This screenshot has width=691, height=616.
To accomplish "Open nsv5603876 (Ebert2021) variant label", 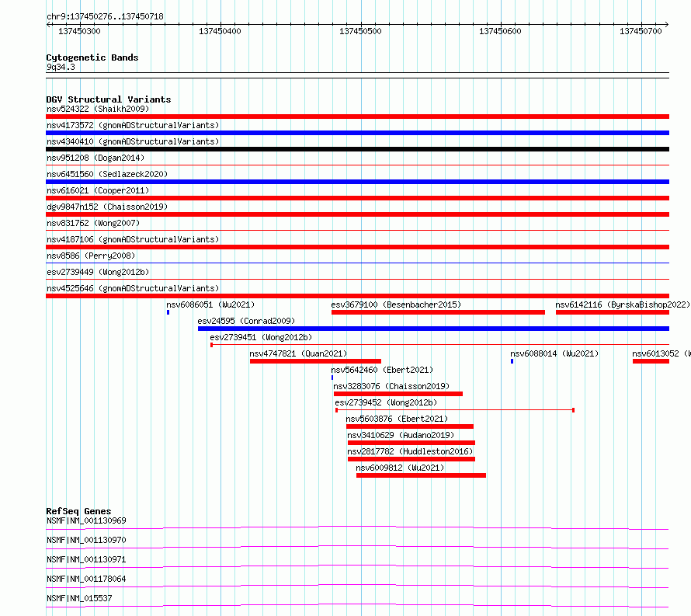I will tap(397, 419).
